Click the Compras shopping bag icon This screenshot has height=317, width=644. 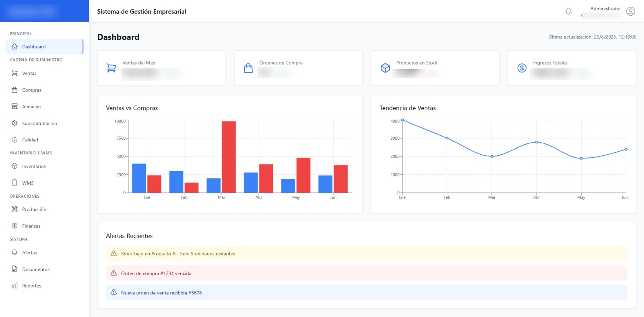[x=14, y=90]
